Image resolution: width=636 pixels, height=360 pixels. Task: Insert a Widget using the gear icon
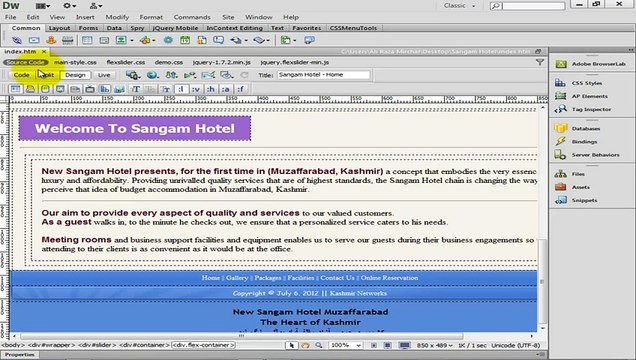168,40
